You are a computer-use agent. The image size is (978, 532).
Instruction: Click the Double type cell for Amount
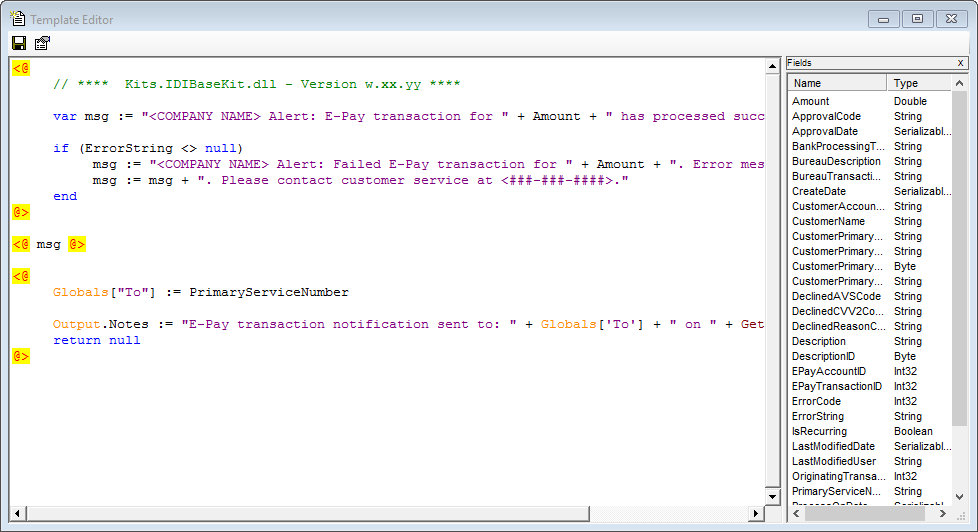[x=910, y=101]
